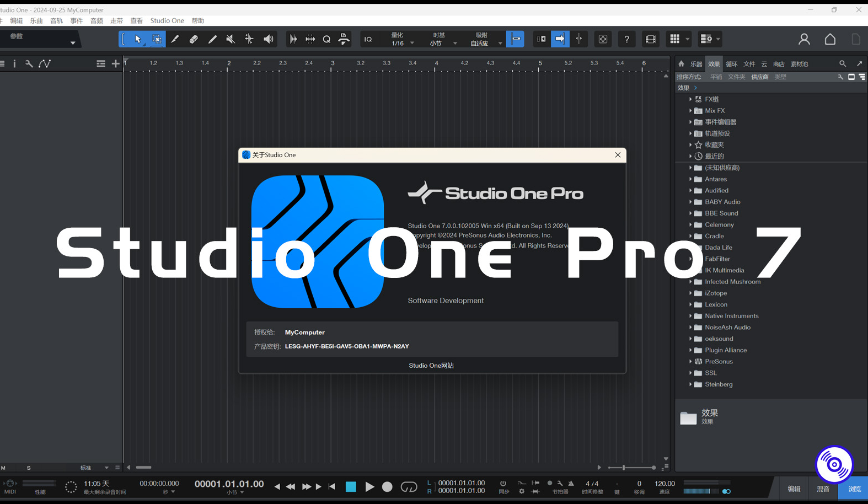The width and height of the screenshot is (868, 504).
Task: Click the Return to Zero transport button
Action: 331,487
